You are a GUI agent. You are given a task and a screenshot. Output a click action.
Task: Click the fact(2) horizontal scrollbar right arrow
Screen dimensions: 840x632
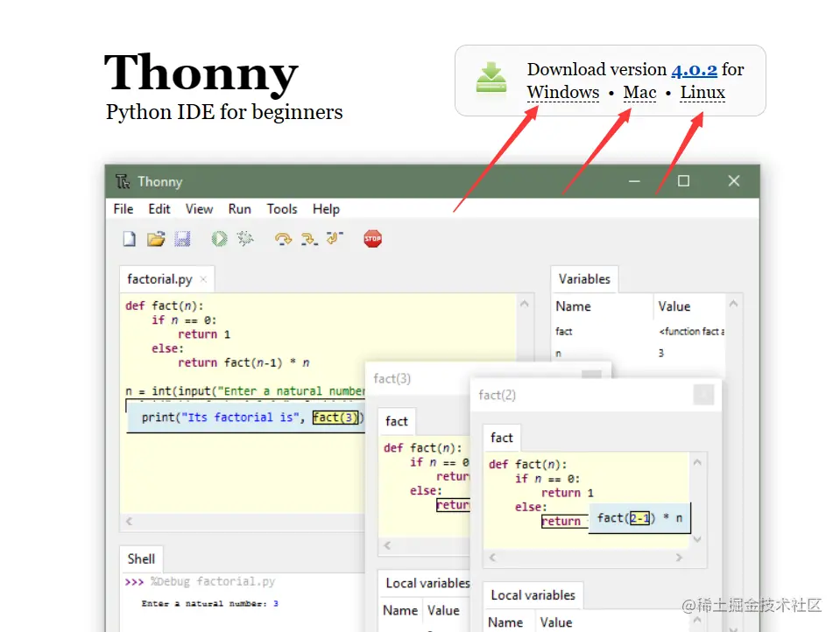[x=680, y=558]
